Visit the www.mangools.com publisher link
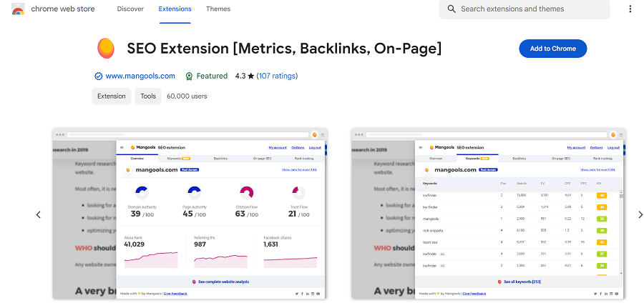Viewport: 644px width, 303px height. [x=140, y=76]
